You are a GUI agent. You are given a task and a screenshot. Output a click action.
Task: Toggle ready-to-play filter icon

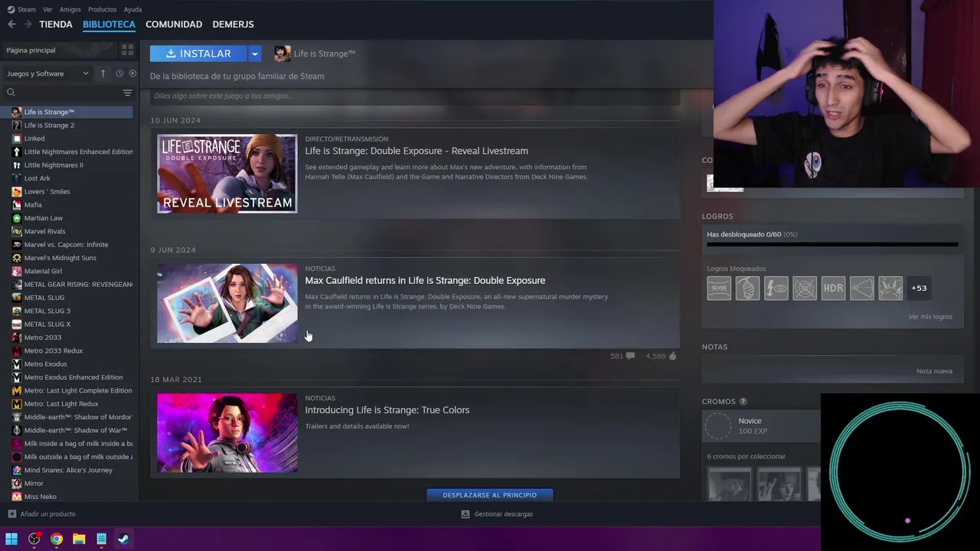click(x=132, y=73)
